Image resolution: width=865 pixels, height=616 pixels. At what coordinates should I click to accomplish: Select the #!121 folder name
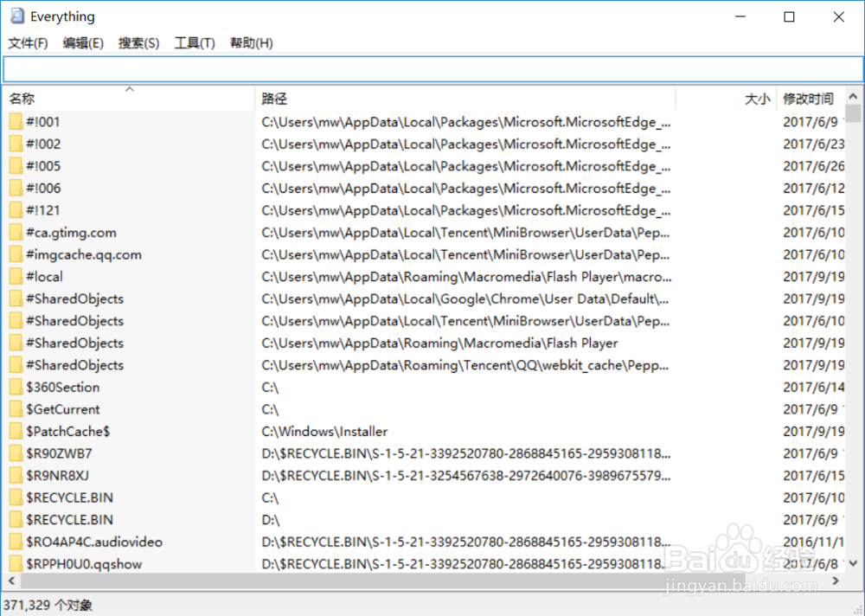pos(43,210)
